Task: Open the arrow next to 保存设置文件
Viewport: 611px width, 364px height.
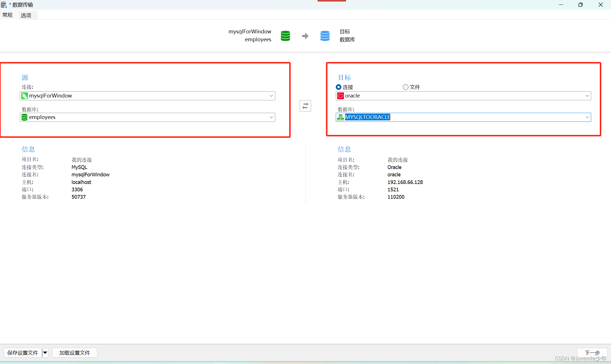Action: tap(45, 353)
